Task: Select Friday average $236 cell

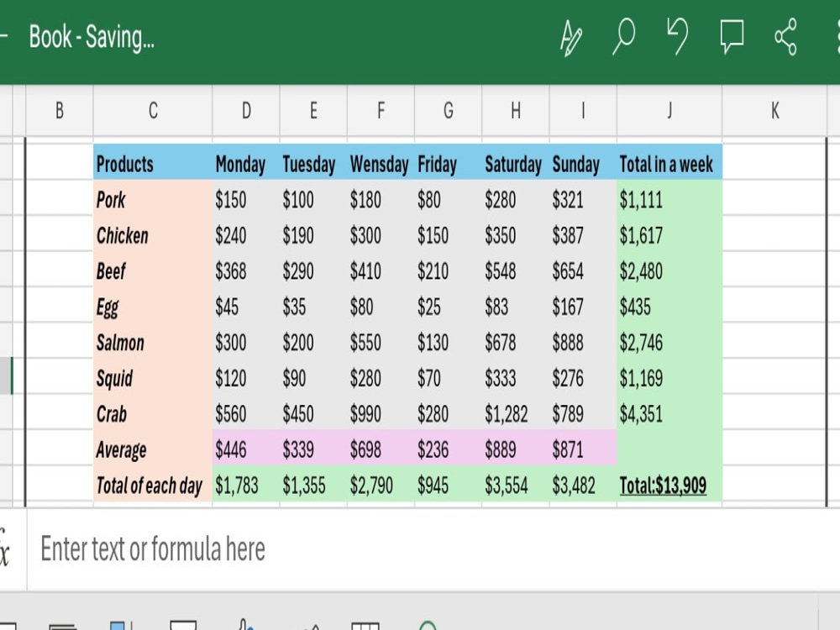Action: 449,449
